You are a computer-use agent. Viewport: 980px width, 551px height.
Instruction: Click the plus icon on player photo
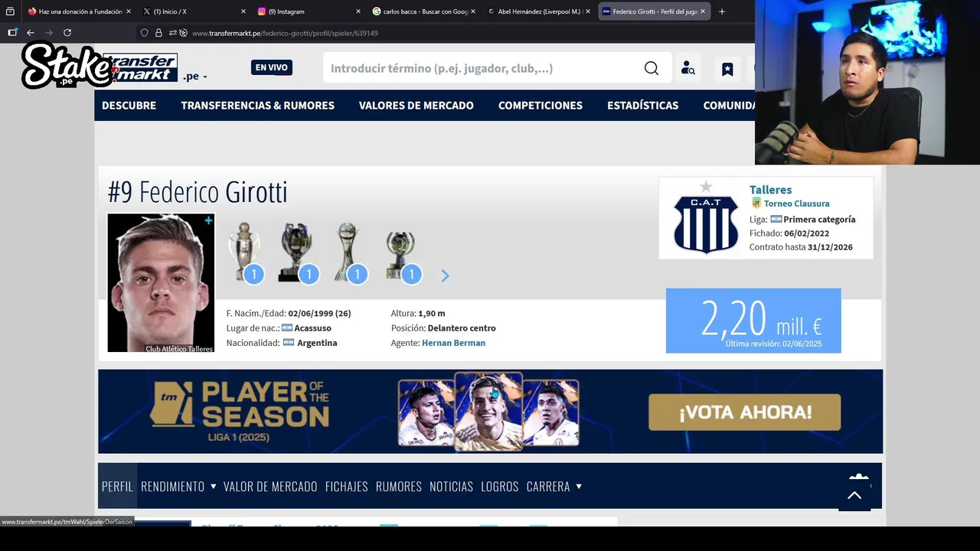coord(208,220)
